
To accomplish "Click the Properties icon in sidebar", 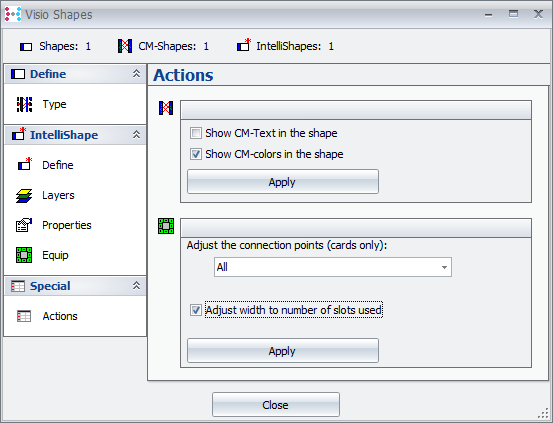I will click(x=24, y=225).
